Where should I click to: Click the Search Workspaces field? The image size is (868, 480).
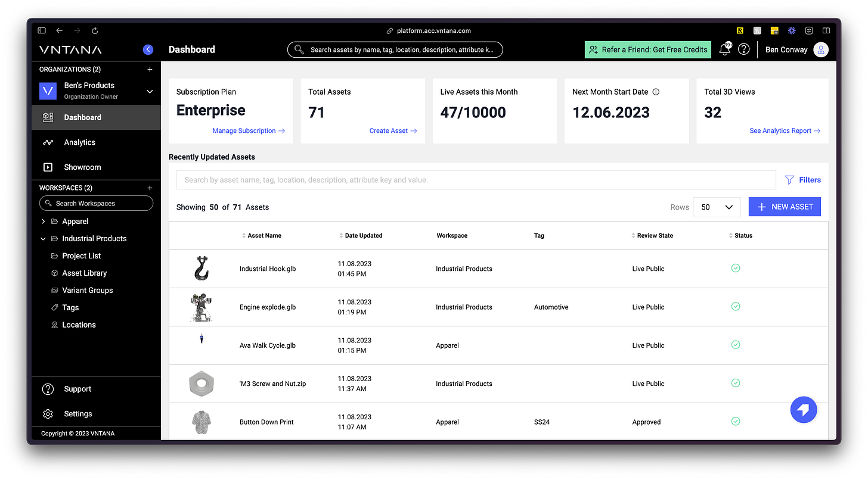[96, 204]
